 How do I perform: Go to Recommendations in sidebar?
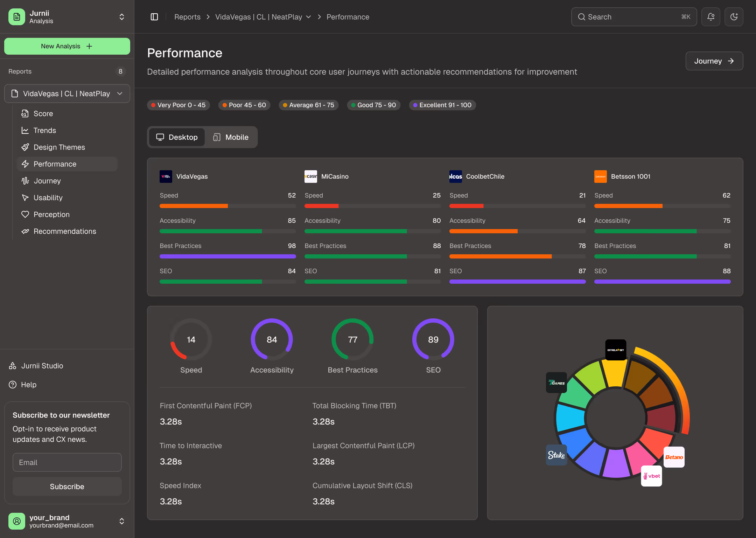tap(65, 231)
